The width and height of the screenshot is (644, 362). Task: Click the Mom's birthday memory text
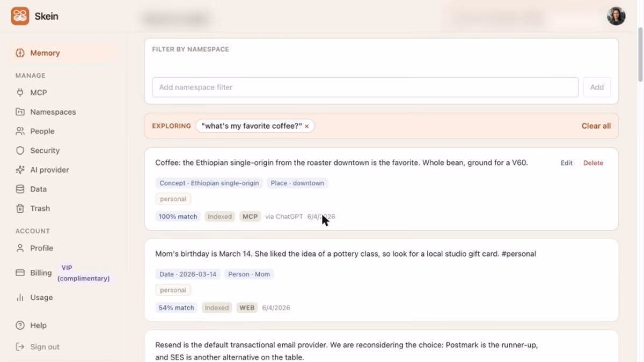346,254
